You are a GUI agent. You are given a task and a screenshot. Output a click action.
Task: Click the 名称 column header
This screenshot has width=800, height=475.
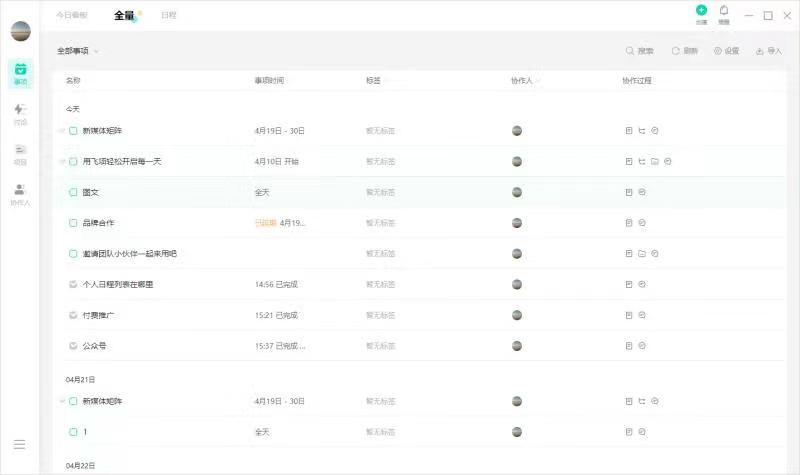pyautogui.click(x=73, y=80)
